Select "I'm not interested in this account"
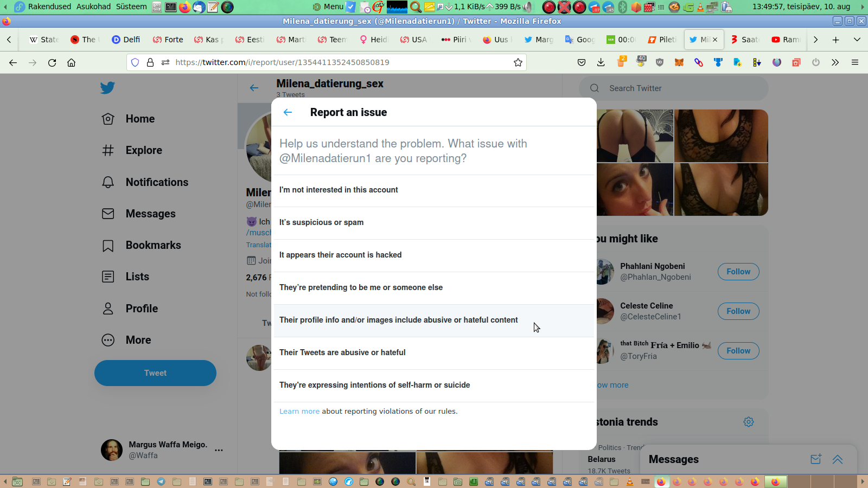This screenshot has width=868, height=488. [434, 190]
